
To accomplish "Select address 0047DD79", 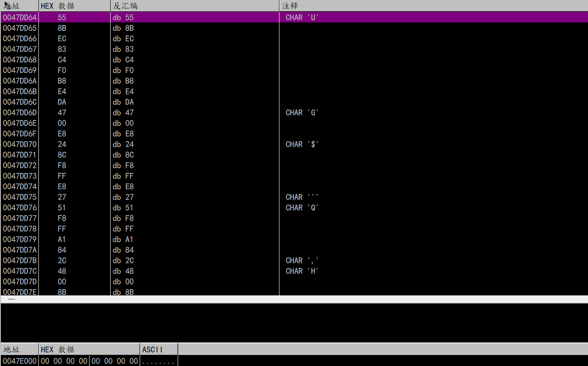I will [x=20, y=239].
